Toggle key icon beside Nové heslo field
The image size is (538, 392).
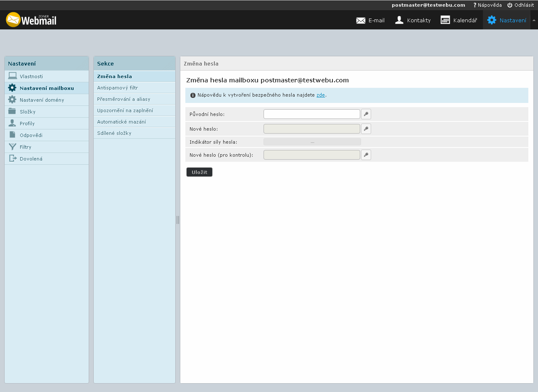coord(366,129)
